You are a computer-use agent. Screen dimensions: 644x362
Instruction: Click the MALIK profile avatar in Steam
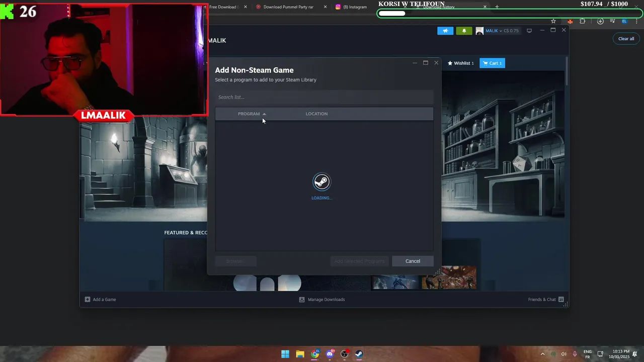pos(479,31)
